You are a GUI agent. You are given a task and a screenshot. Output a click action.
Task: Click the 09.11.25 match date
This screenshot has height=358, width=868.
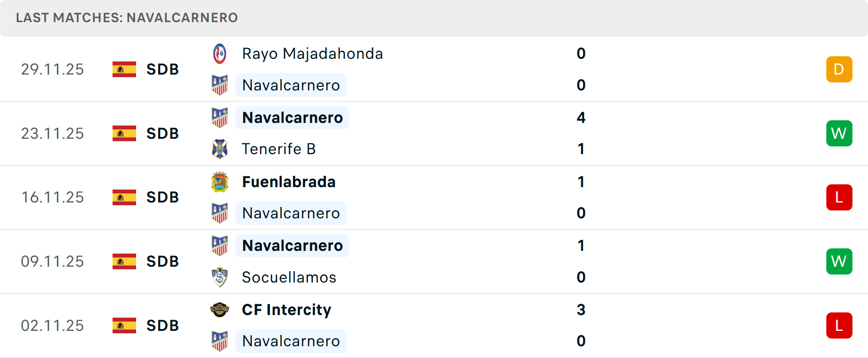[x=52, y=261]
